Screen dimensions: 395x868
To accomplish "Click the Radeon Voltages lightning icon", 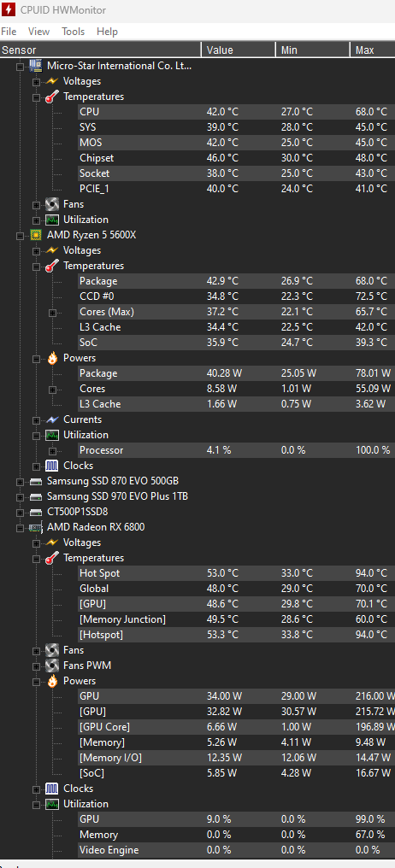I will [52, 542].
